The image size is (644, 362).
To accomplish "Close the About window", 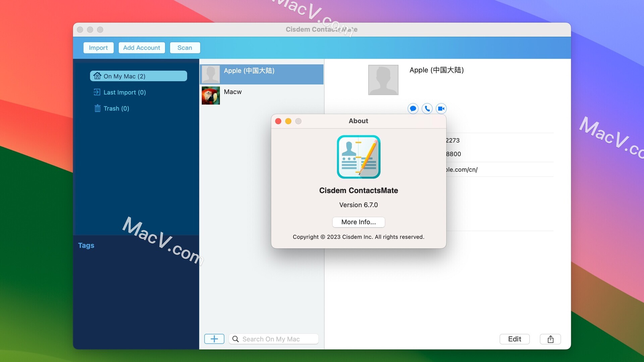I will [x=278, y=121].
